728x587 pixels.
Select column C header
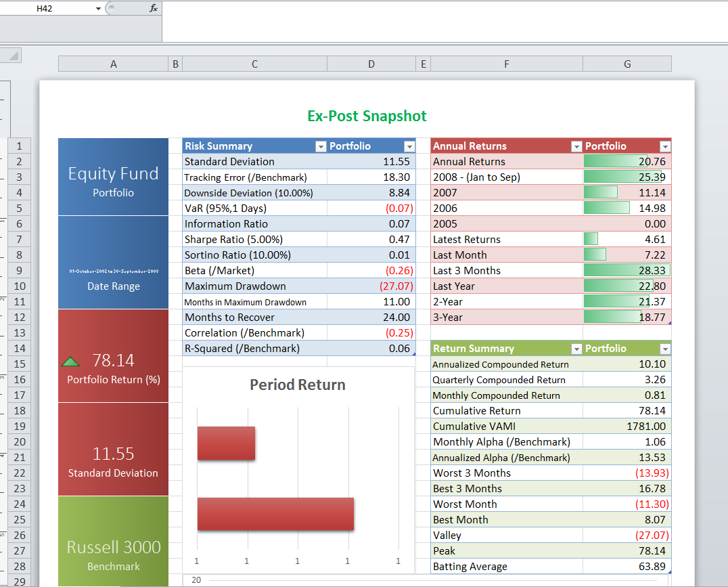click(x=254, y=64)
